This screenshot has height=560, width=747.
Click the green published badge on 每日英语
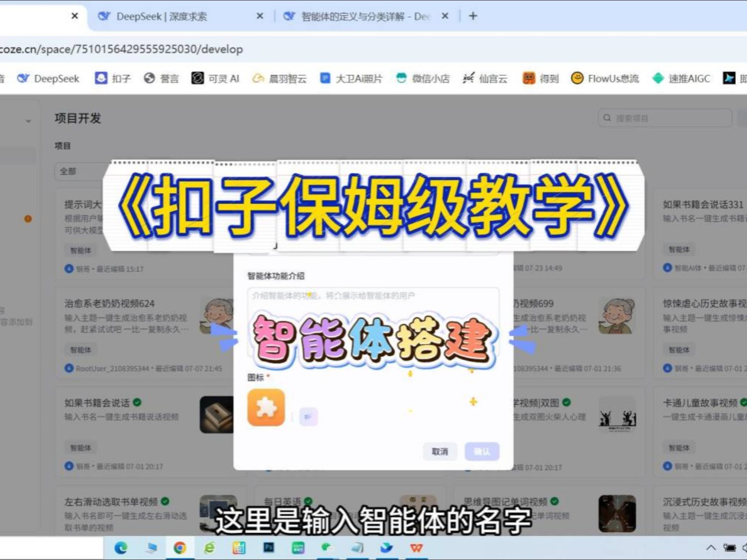pos(309,501)
